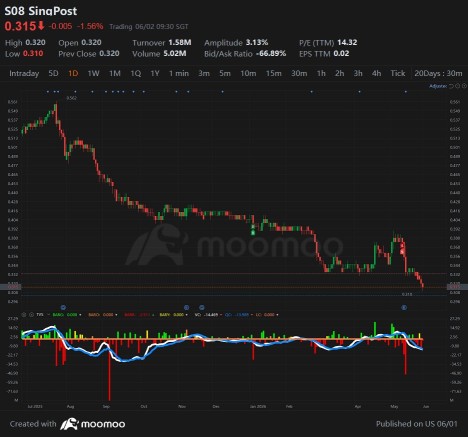Click the first icon beside Adjust
Viewport: 468px width, 437px height.
[x=451, y=86]
